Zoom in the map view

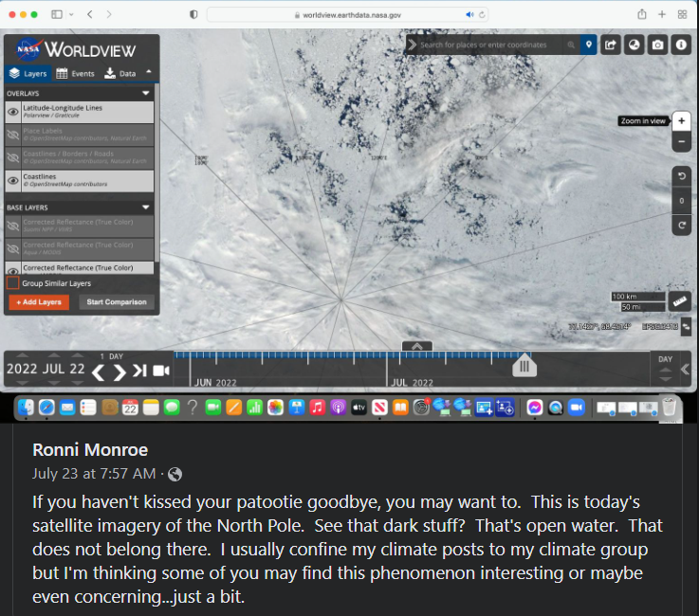click(x=681, y=121)
